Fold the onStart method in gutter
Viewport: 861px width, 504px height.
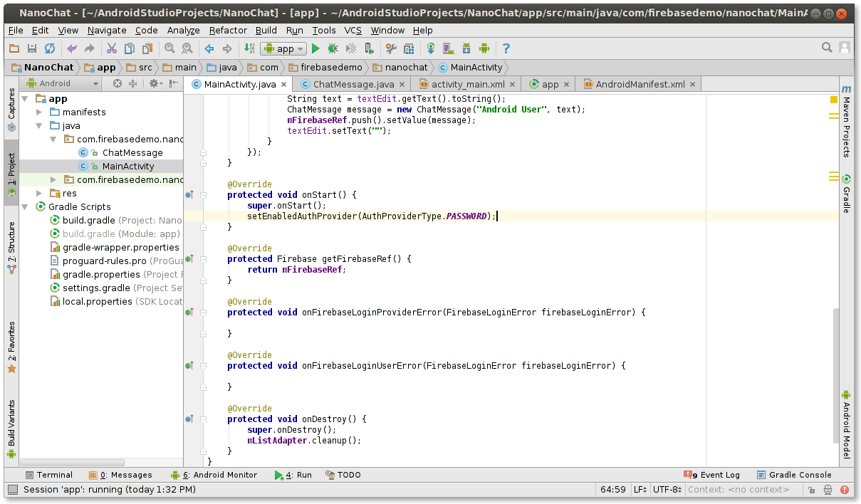coord(204,194)
